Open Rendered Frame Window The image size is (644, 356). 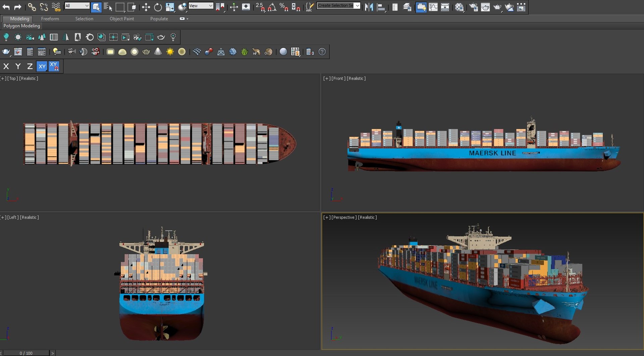485,7
